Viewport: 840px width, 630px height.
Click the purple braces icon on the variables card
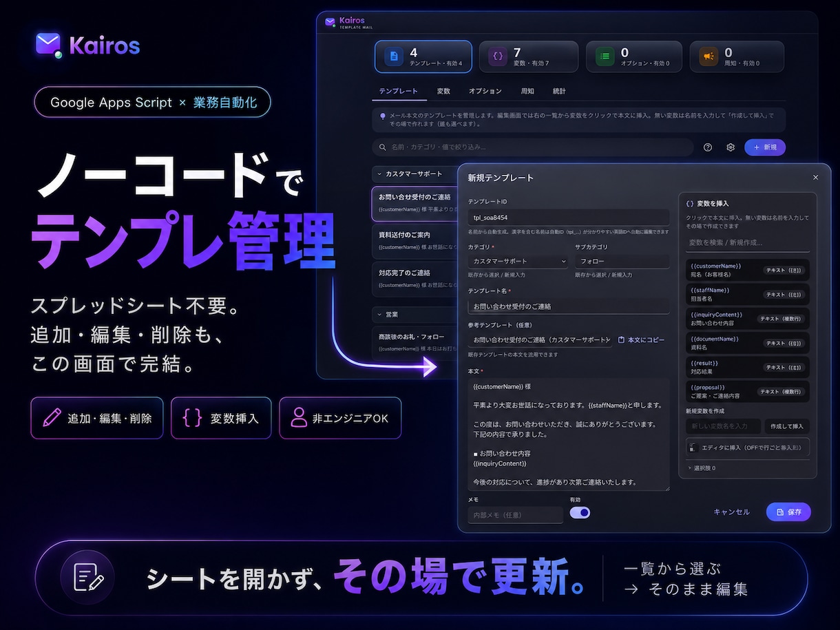pyautogui.click(x=498, y=57)
